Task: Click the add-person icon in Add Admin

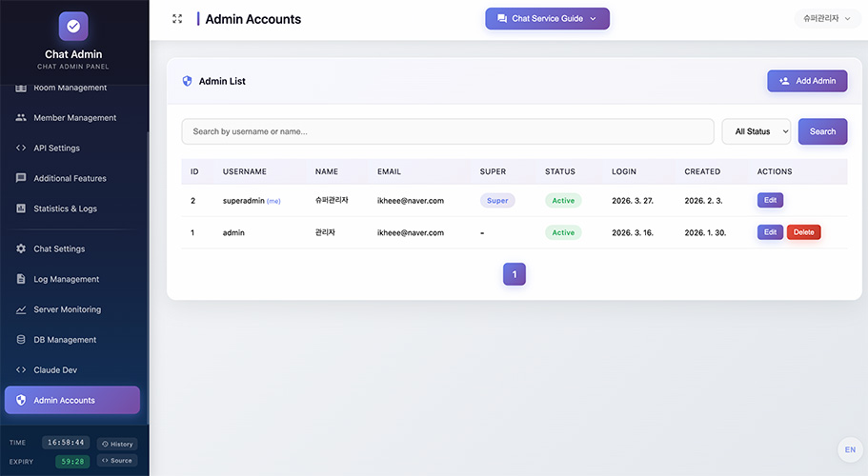Action: 784,81
